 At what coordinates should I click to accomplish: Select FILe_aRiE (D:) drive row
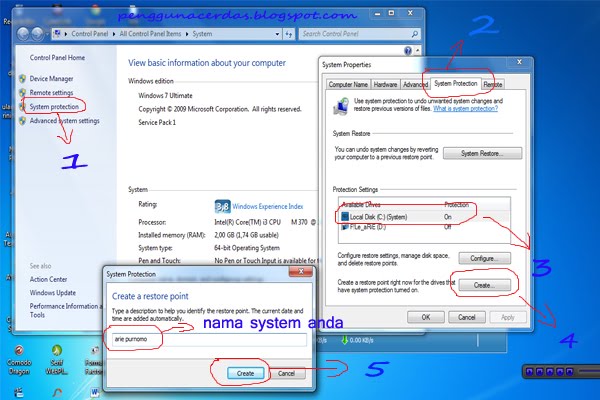pyautogui.click(x=424, y=227)
